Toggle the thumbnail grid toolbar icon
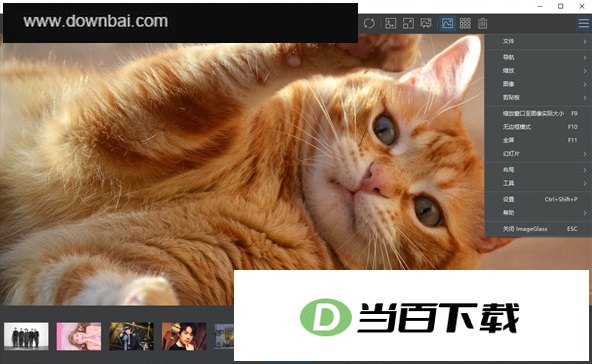 click(x=465, y=23)
